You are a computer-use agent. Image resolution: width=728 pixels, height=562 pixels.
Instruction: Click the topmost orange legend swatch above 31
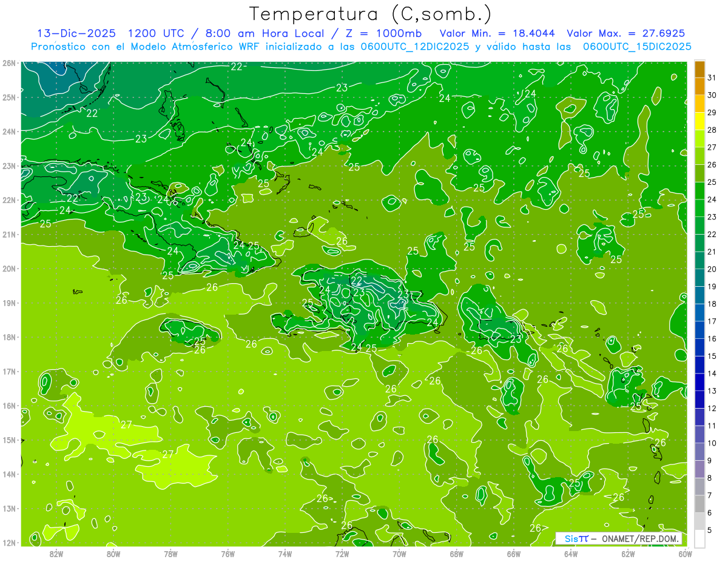[x=699, y=69]
